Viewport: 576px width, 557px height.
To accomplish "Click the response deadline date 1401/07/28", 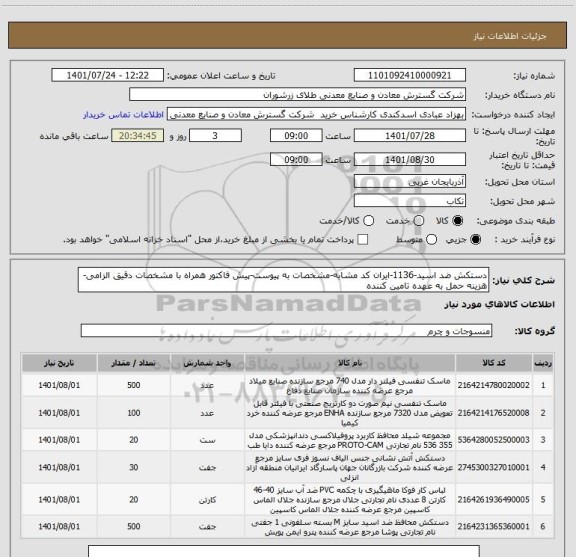I will tap(410, 136).
